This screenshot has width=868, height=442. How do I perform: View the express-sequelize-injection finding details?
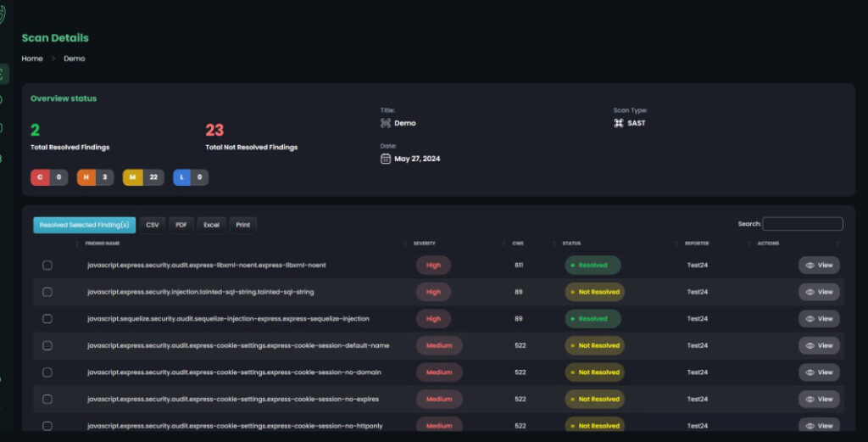[x=819, y=319]
